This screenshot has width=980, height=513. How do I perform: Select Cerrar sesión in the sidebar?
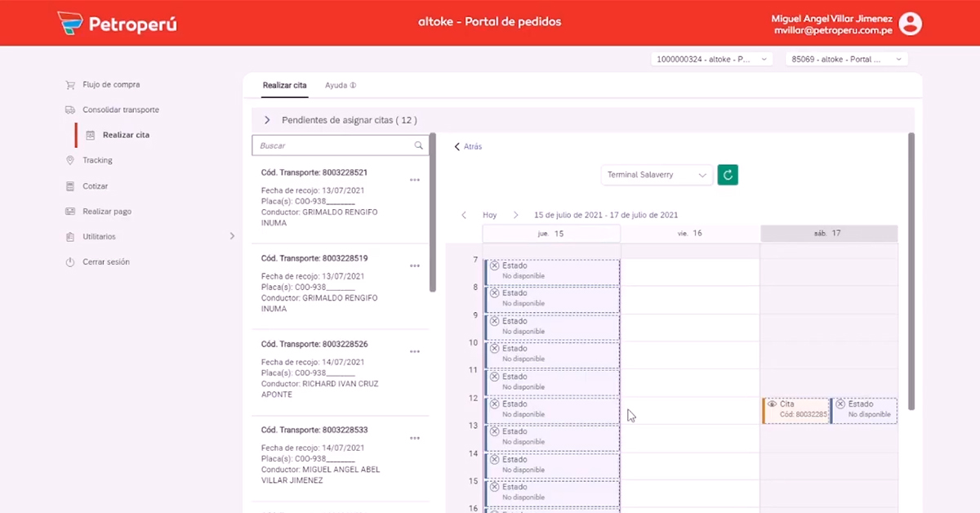(105, 261)
